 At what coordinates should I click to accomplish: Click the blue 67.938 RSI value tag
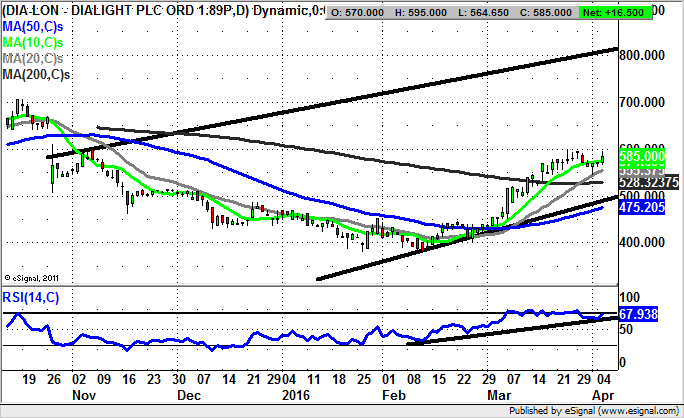point(642,314)
